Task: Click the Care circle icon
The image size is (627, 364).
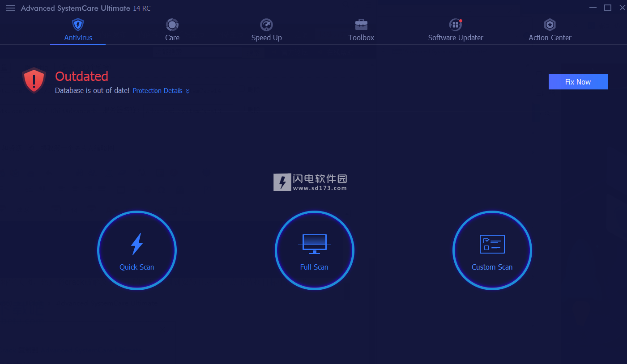Action: [x=172, y=24]
